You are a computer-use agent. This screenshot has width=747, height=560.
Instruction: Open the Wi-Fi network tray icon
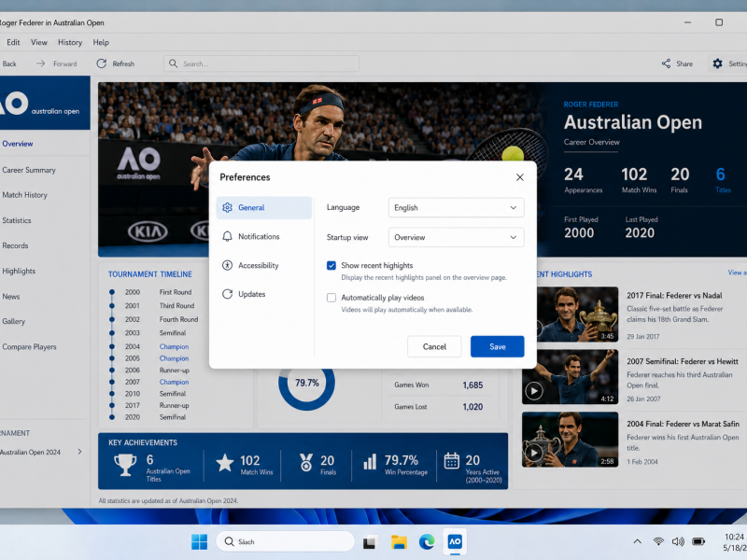point(658,541)
